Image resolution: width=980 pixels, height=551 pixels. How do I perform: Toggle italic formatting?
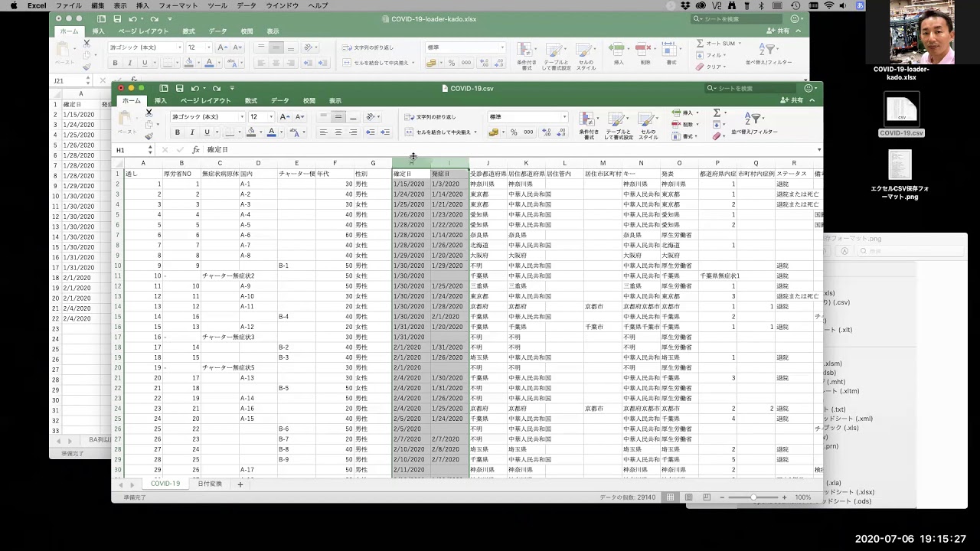[192, 132]
